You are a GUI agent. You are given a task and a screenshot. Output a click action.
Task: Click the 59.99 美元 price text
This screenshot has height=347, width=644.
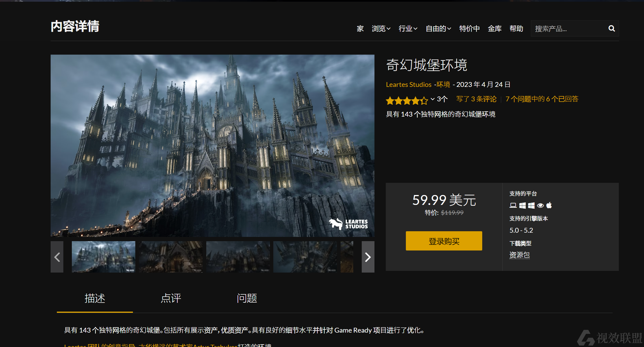[444, 200]
